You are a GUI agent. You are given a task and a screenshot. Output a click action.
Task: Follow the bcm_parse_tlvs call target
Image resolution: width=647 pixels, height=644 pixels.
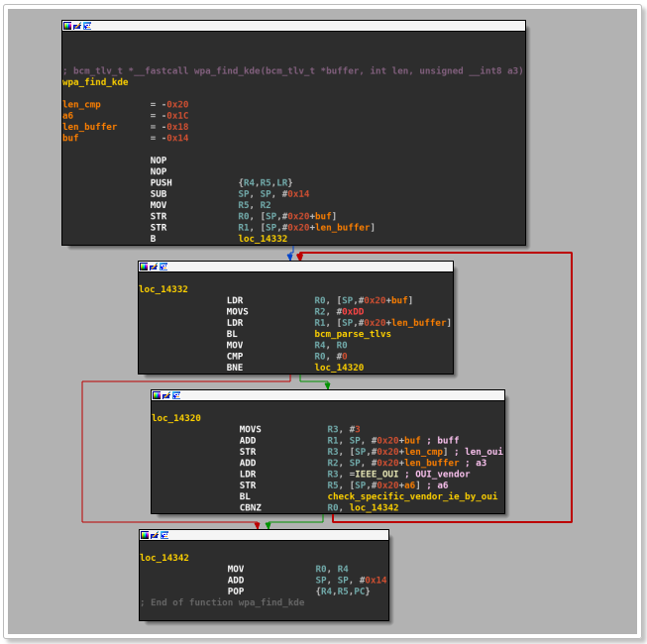(x=353, y=334)
